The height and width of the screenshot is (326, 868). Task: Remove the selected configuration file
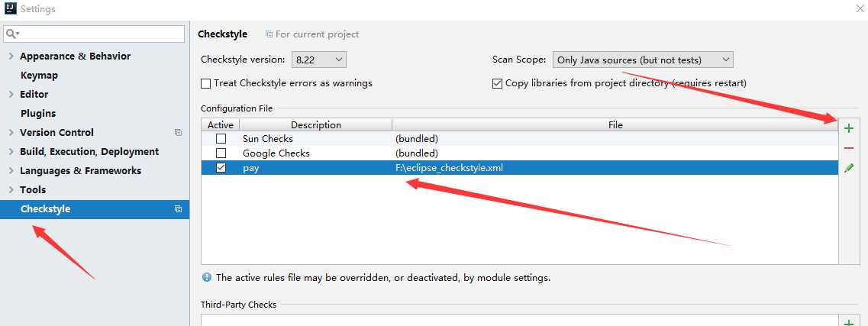[x=849, y=148]
